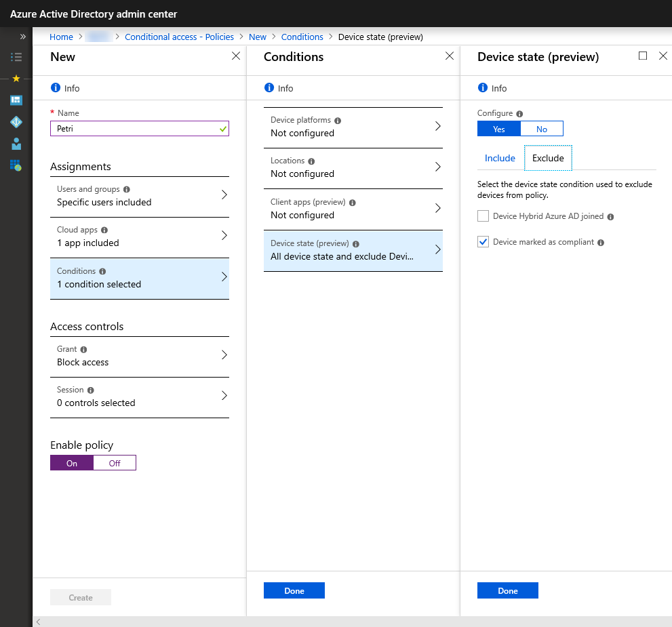Viewport: 672px width, 627px height.
Task: Open the Dashboard from the left sidebar
Action: tap(16, 100)
